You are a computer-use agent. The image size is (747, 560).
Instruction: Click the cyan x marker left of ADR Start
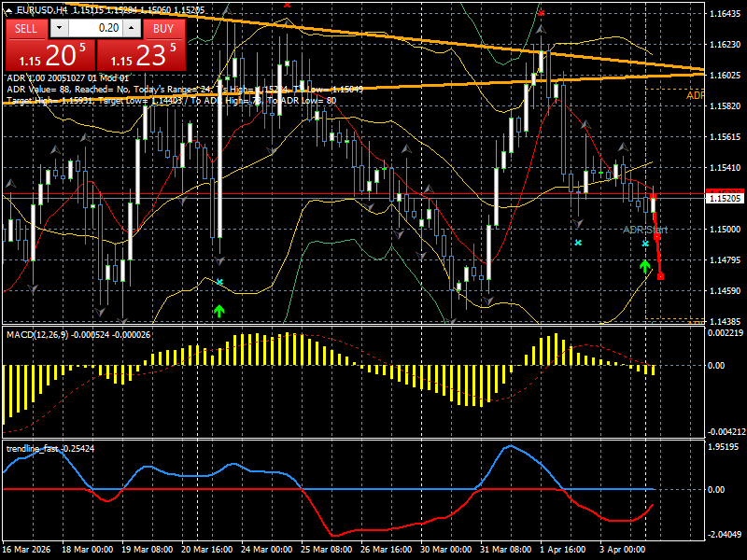click(x=578, y=243)
